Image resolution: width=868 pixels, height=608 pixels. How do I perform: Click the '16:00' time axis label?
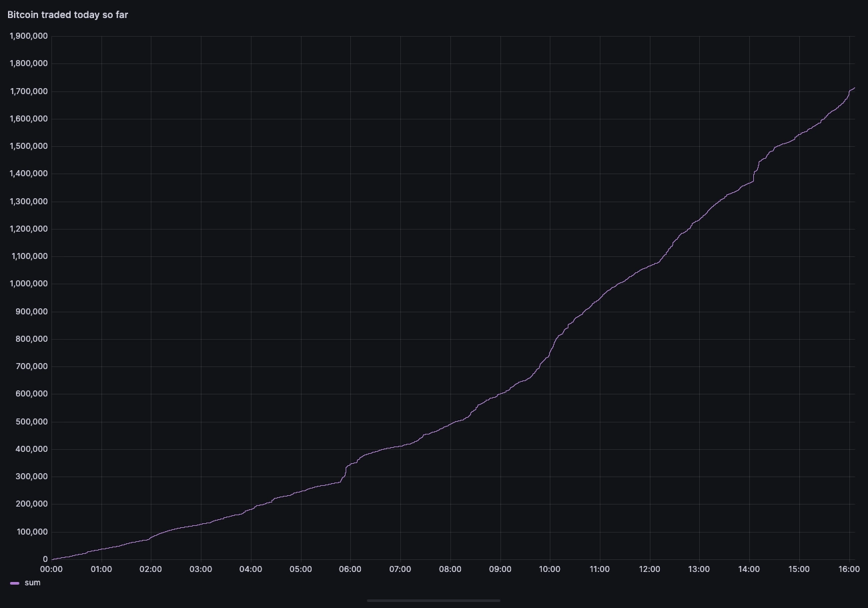849,569
